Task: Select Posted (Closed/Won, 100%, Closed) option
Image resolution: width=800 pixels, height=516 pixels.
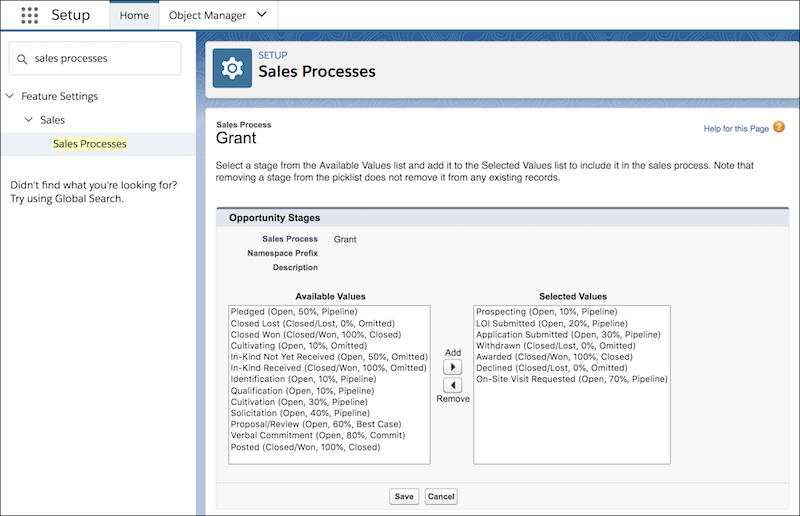Action: click(x=306, y=448)
